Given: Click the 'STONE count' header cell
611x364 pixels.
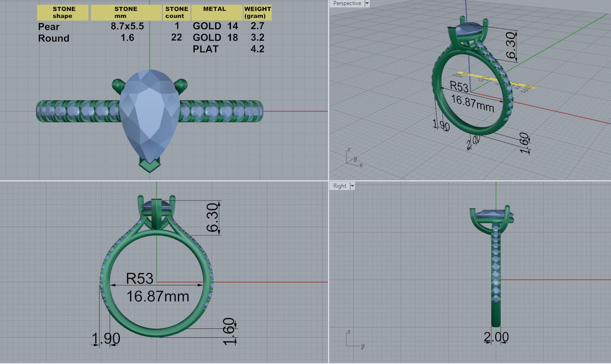Looking at the screenshot, I should pyautogui.click(x=177, y=12).
